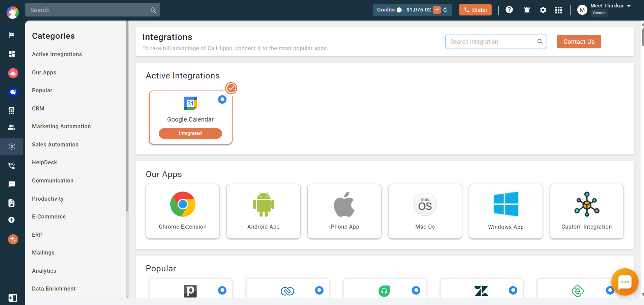Open the flag icon in left sidebar

pyautogui.click(x=12, y=35)
